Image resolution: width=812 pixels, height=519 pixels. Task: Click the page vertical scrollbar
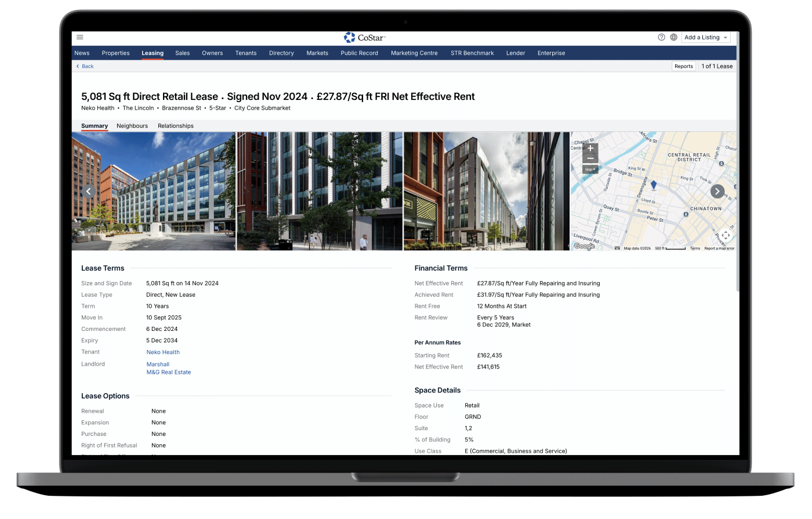(x=738, y=174)
